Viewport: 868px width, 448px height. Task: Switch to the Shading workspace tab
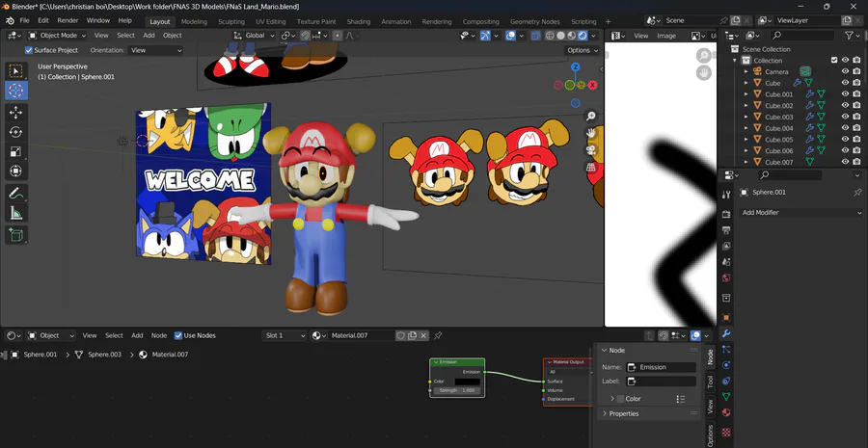tap(359, 21)
